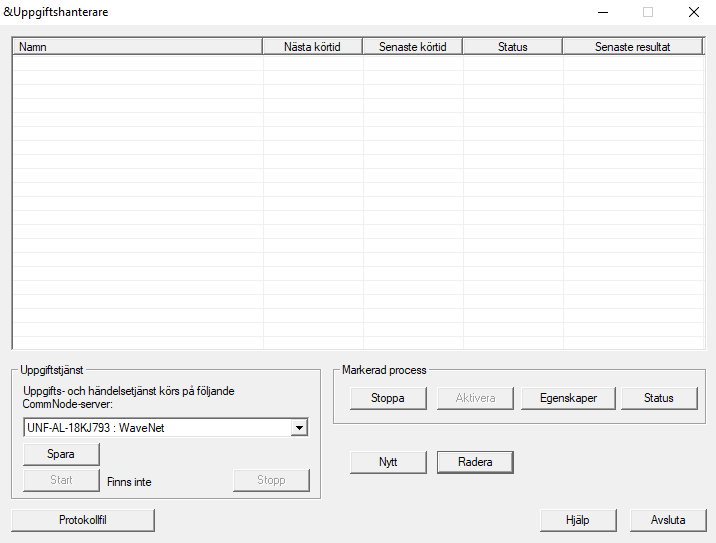Click the Stopp service button

click(271, 480)
